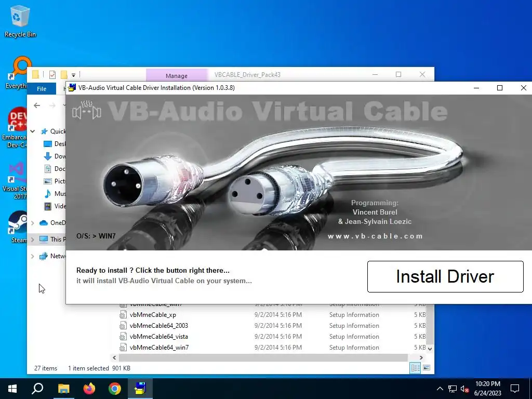Launch Firefox from taskbar
The image size is (532, 399).
pyautogui.click(x=89, y=389)
